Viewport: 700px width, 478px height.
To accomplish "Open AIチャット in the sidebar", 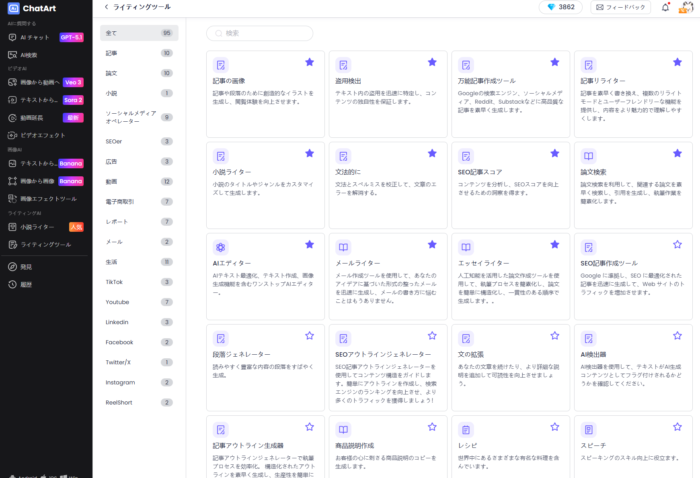I will [46, 37].
